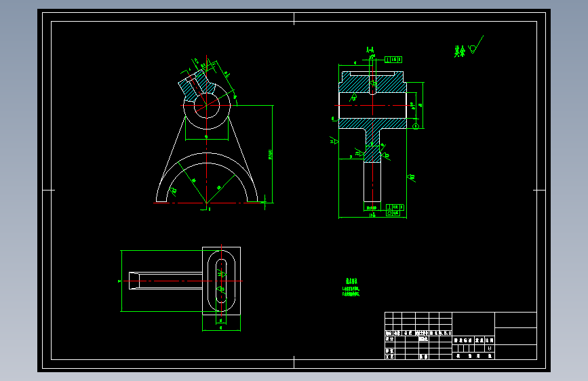Select the hatched angled boss on the front view
The height and width of the screenshot is (381, 588).
197,85
